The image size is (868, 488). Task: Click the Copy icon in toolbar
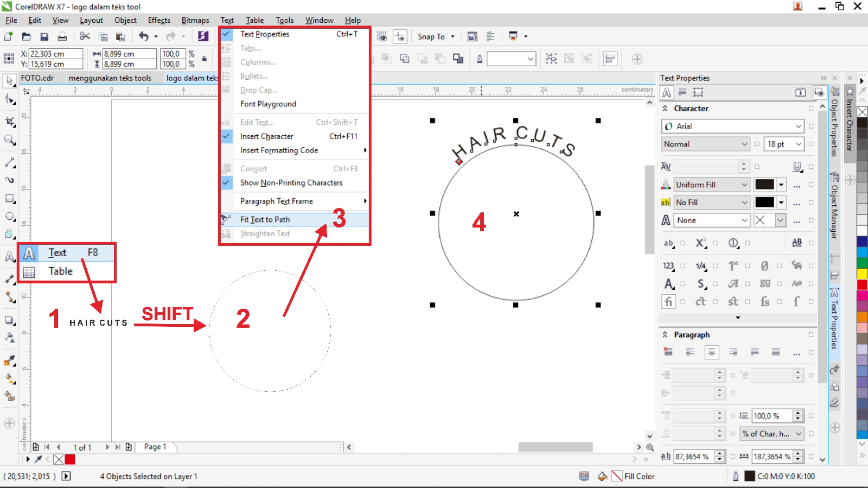103,36
